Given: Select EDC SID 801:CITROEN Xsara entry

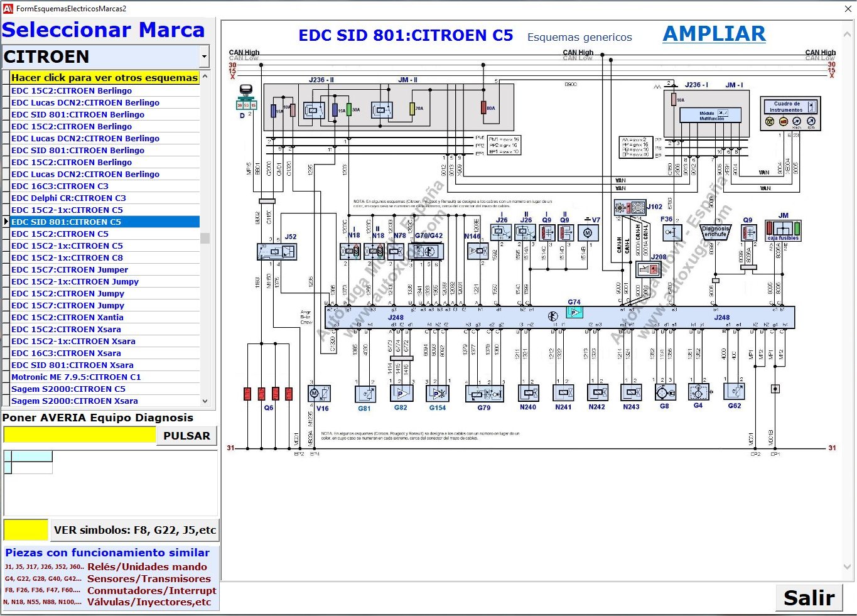Looking at the screenshot, I should [x=105, y=365].
